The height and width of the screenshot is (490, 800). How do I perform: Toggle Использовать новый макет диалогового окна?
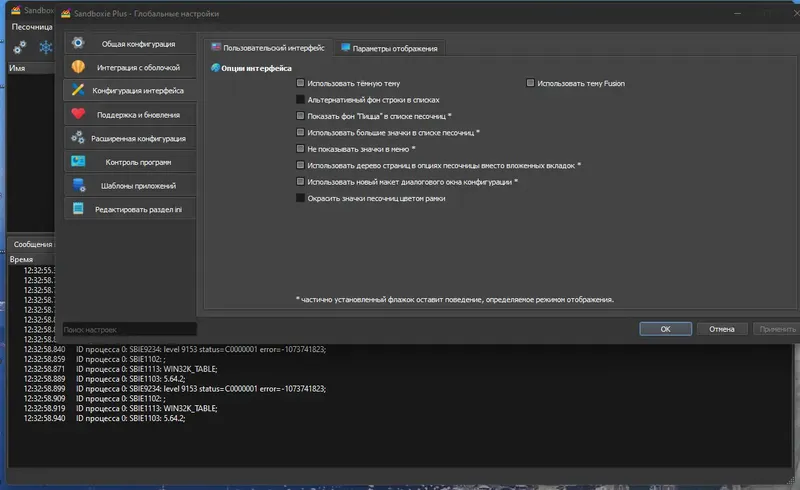coord(300,181)
